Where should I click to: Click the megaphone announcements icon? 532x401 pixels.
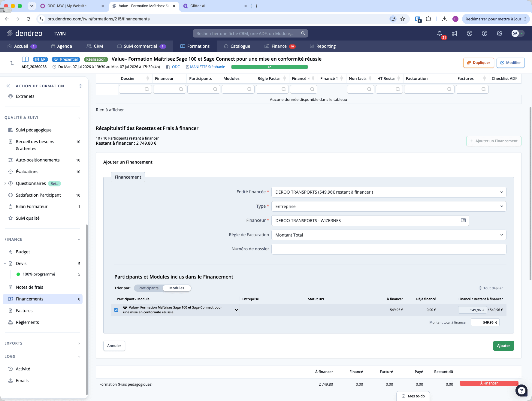click(x=455, y=33)
